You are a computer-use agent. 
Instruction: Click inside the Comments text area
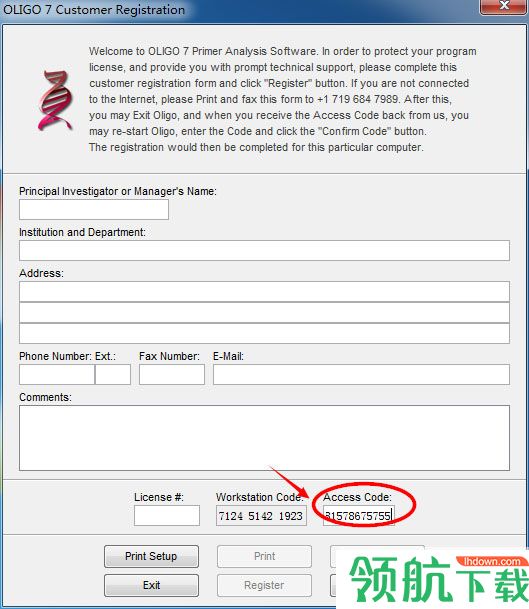point(264,438)
